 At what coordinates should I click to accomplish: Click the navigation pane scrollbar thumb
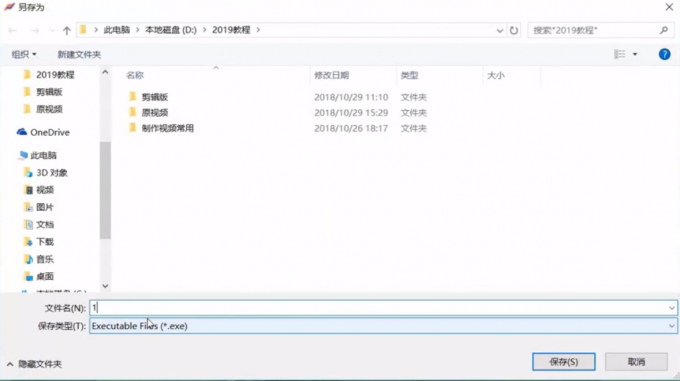pos(105,190)
